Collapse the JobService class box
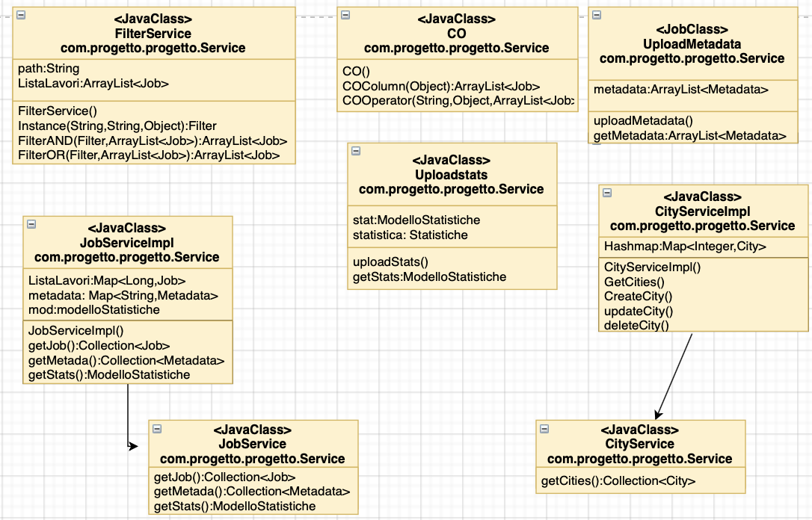This screenshot has width=812, height=520. (157, 429)
